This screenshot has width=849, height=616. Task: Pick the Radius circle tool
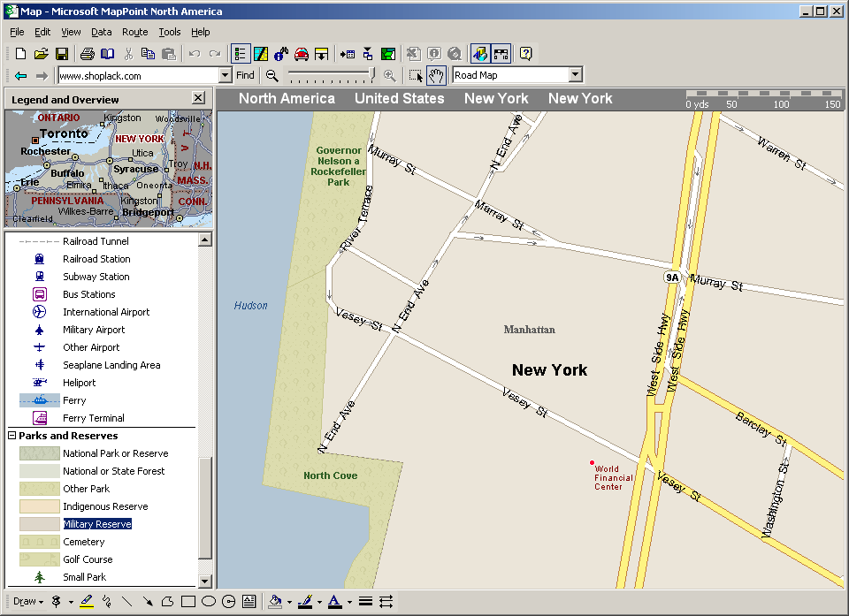click(229, 601)
